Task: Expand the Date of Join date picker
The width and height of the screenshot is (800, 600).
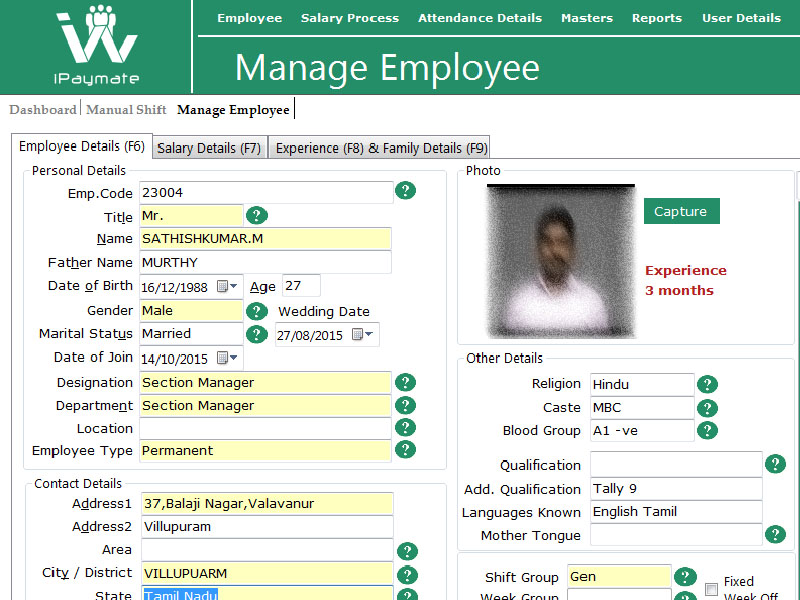Action: (228, 358)
